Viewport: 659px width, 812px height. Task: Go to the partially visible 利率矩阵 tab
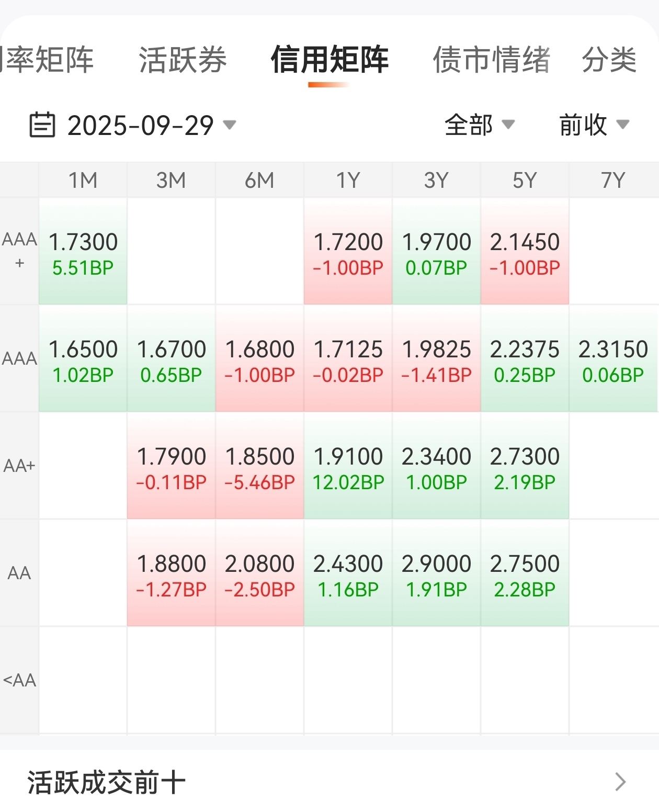[47, 59]
